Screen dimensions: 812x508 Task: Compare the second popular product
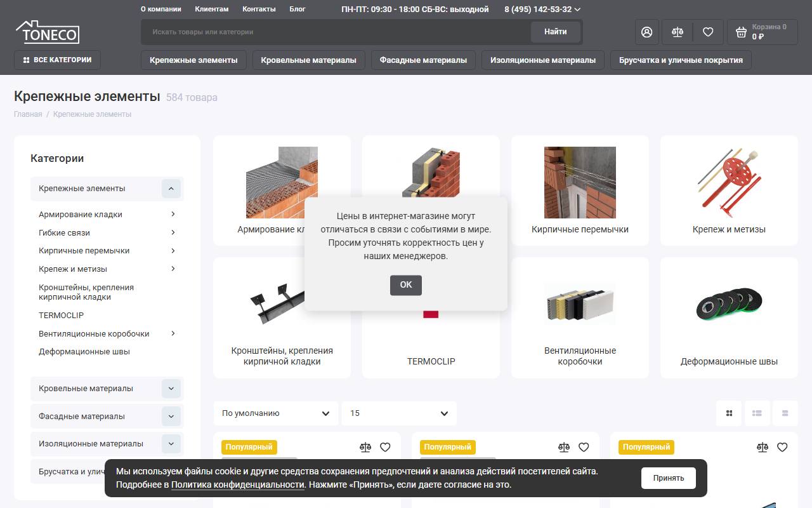point(563,447)
